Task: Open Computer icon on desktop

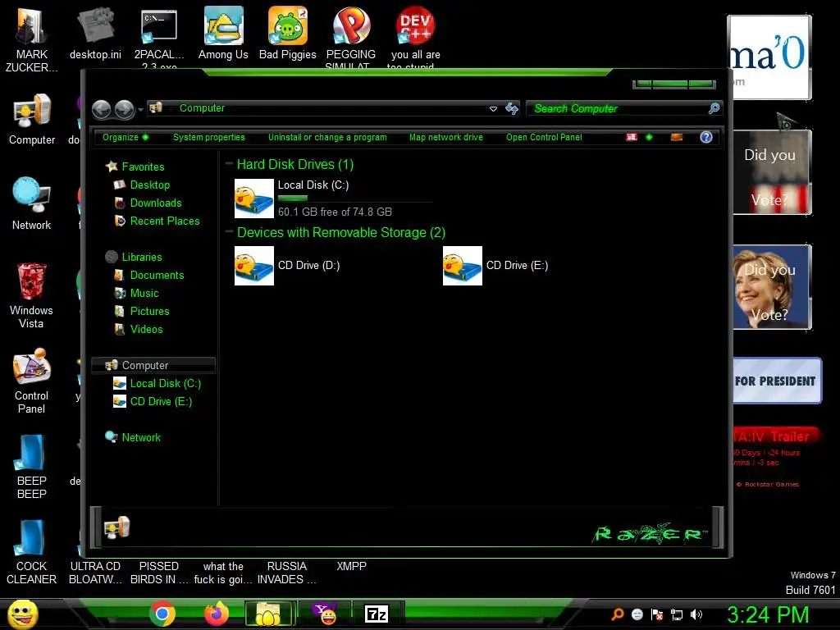Action: [32, 119]
